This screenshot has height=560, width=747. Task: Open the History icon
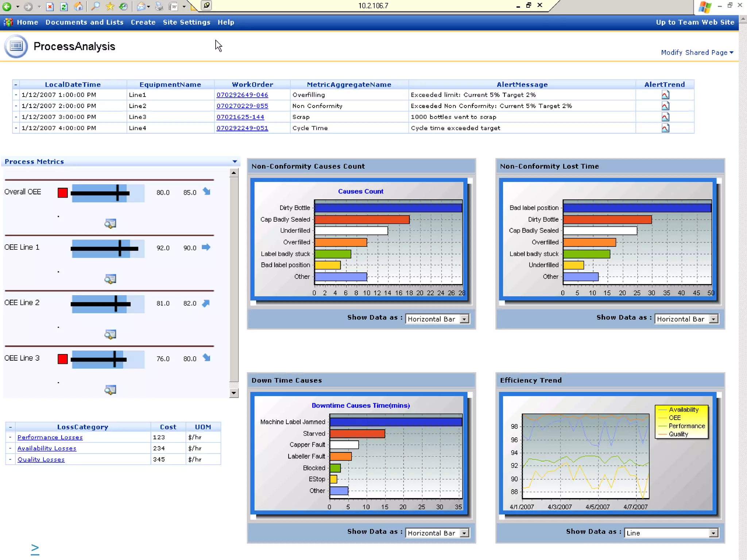click(124, 6)
